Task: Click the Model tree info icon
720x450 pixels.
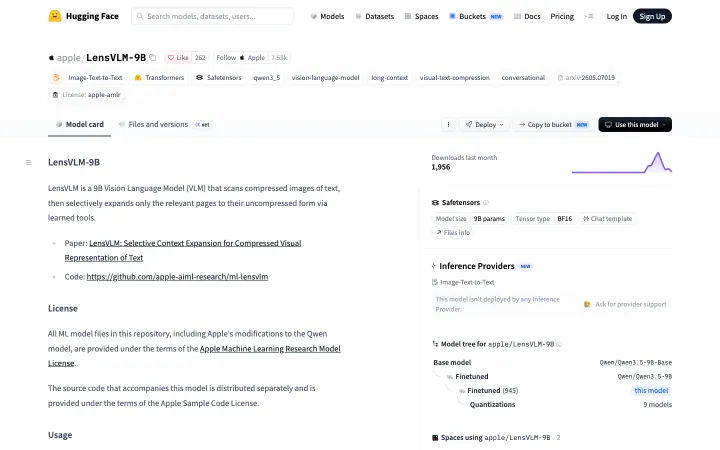Action: pos(559,344)
